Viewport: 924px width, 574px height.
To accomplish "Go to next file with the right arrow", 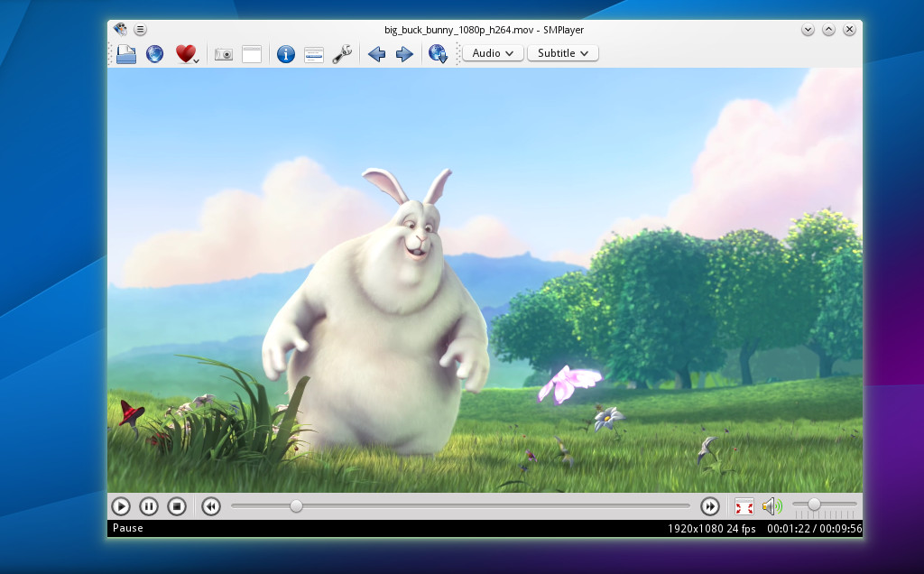I will (404, 54).
